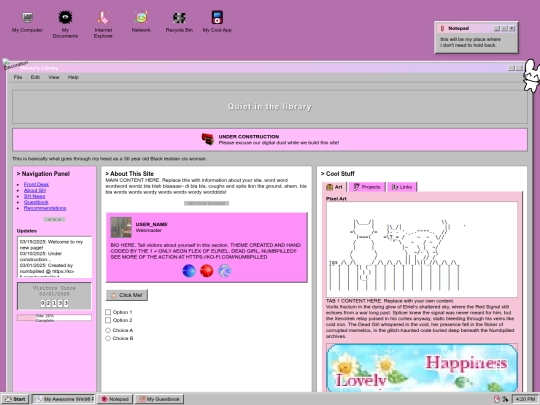Switch to My Awesome Win98 taskbar item

click(x=64, y=399)
